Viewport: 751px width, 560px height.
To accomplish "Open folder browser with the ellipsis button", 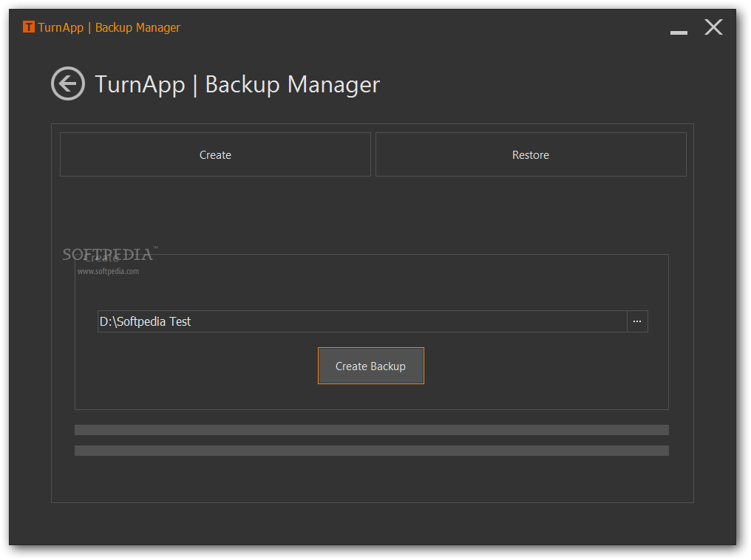I will coord(637,321).
